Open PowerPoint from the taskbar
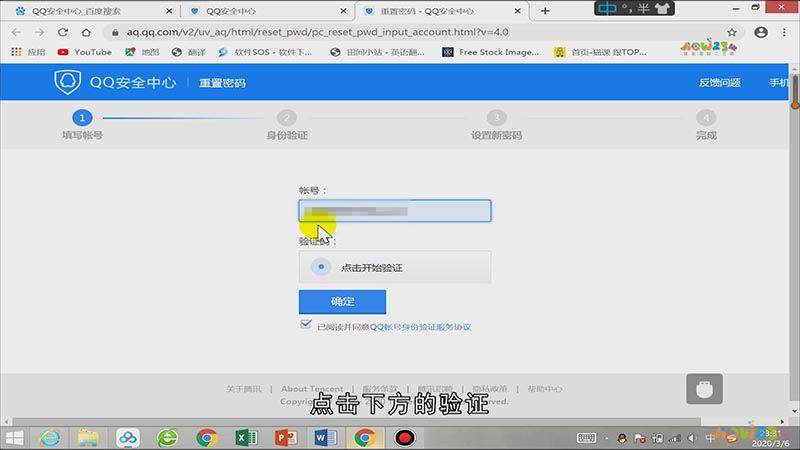This screenshot has height=450, width=800. pos(286,438)
